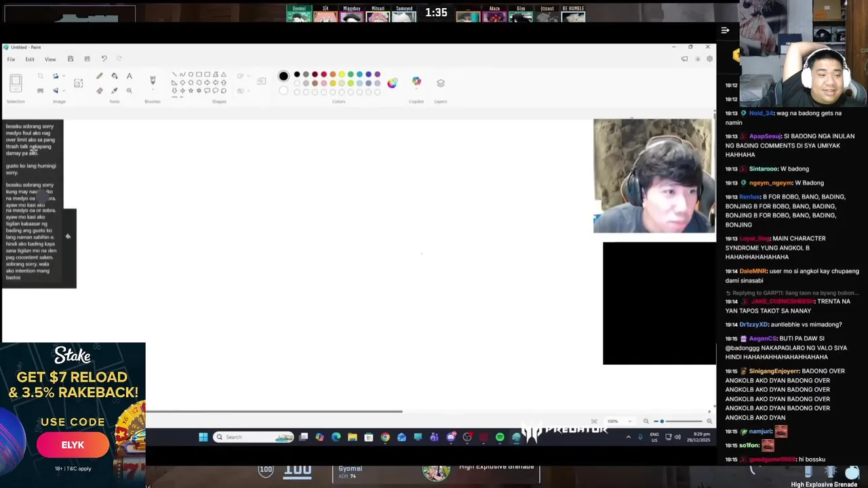The height and width of the screenshot is (488, 868).
Task: Open the shape Outline dropdown
Action: 249,75
